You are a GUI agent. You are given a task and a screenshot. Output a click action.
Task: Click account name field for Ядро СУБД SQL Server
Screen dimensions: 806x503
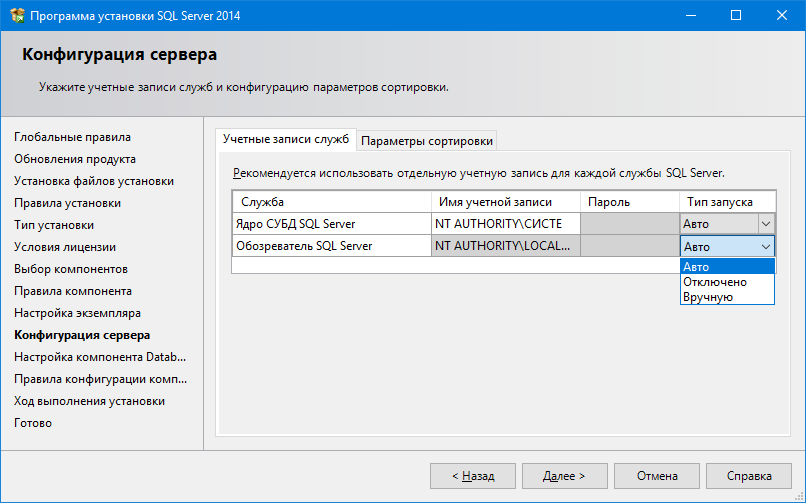[505, 224]
